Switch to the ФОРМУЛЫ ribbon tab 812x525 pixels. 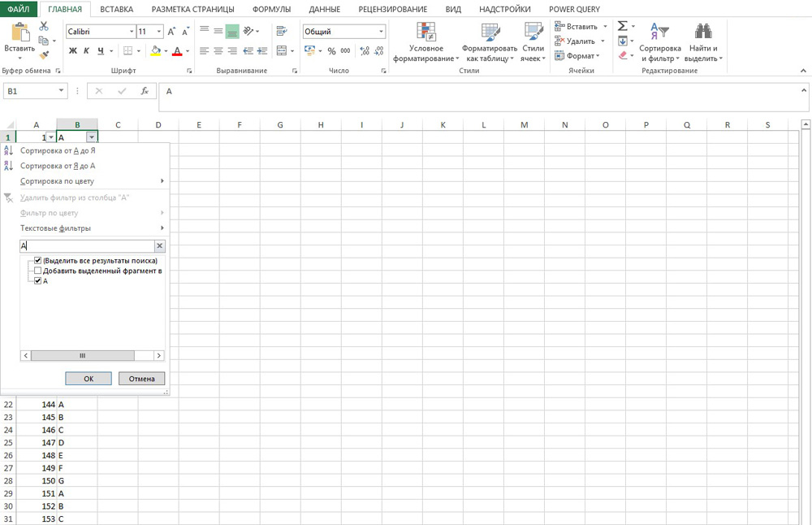pyautogui.click(x=271, y=9)
